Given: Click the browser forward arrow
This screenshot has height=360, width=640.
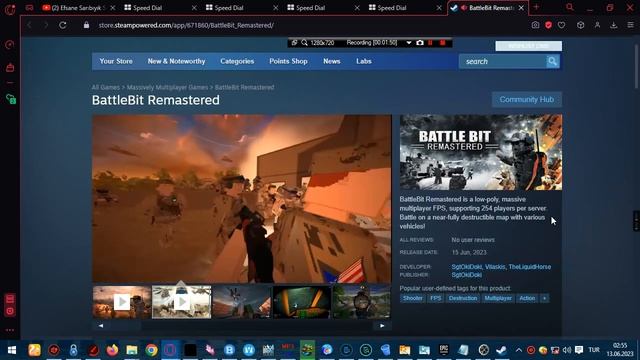Looking at the screenshot, I should coord(46,25).
